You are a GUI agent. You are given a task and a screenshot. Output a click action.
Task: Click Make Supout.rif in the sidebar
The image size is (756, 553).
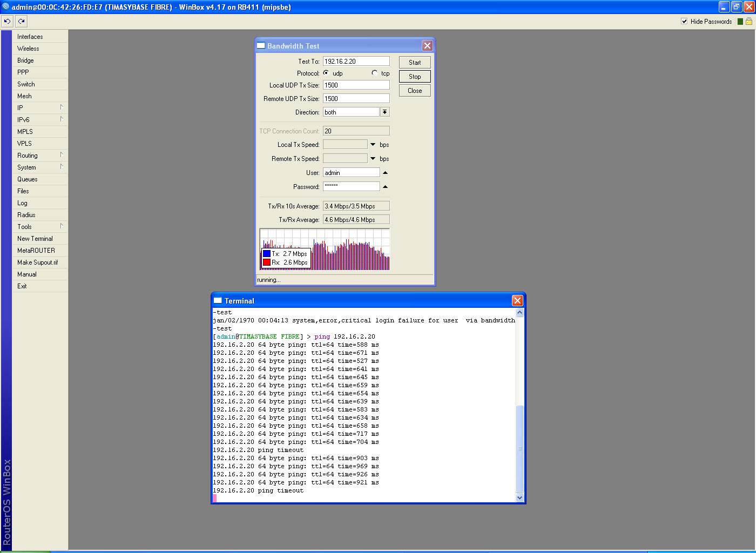[38, 262]
